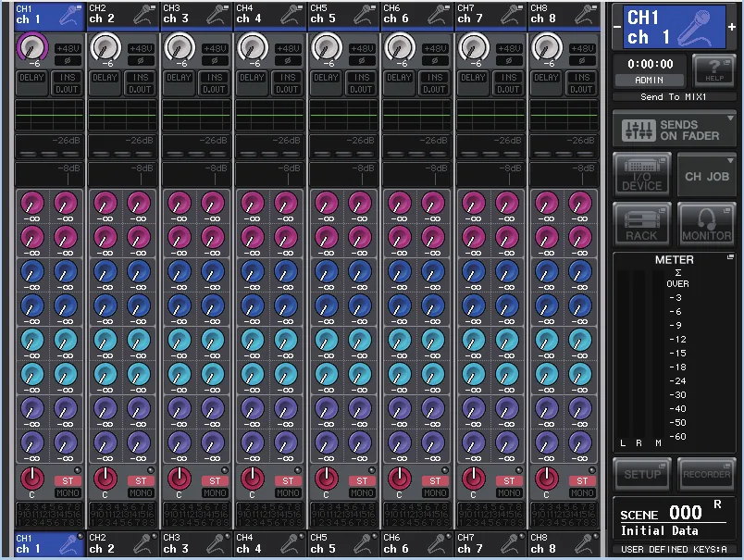Toggle +48V phantom power on ch 2
Viewport: 744px width, 560px height.
[x=141, y=48]
